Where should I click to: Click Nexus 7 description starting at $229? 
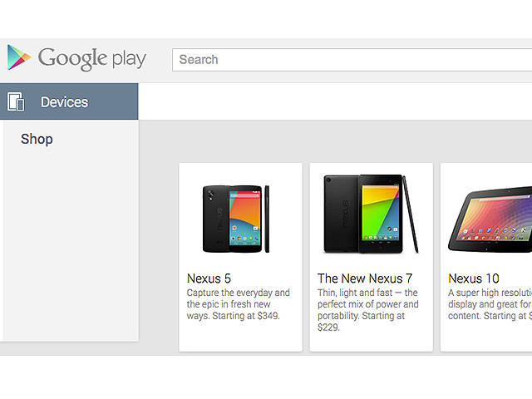point(367,310)
